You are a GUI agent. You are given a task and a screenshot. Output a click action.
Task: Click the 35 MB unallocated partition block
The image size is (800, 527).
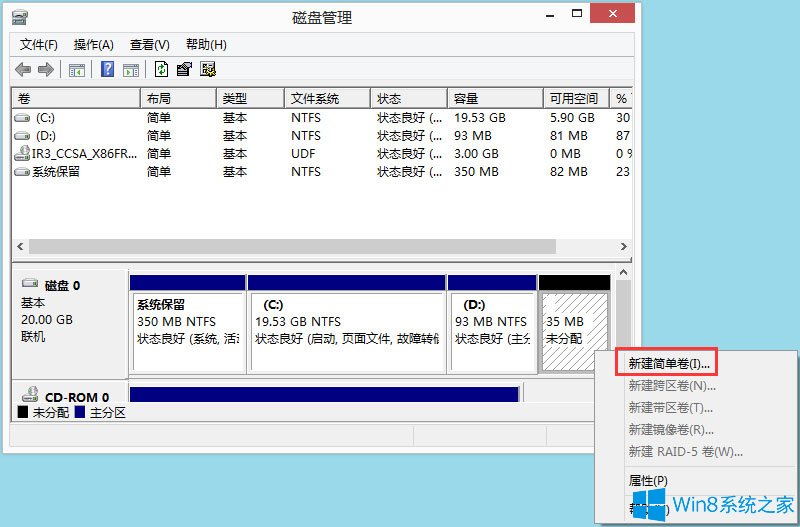(x=573, y=330)
